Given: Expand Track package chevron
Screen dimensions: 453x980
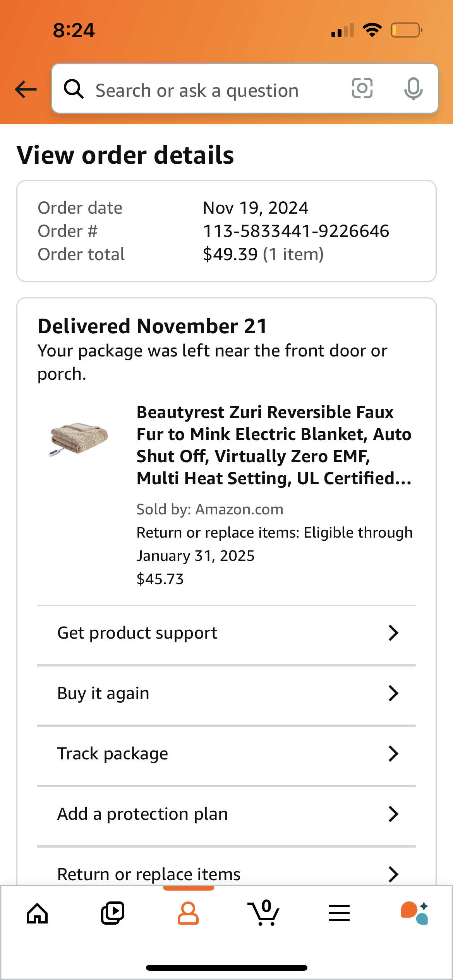Looking at the screenshot, I should click(x=393, y=754).
